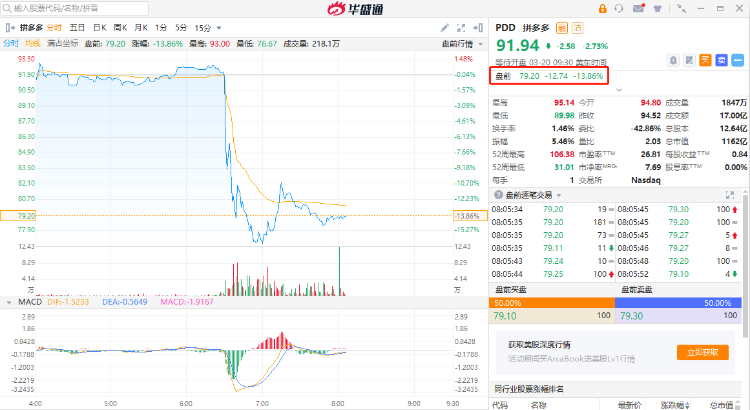
Task: Click the blue 50.00% sell ratio bar
Action: pyautogui.click(x=678, y=303)
